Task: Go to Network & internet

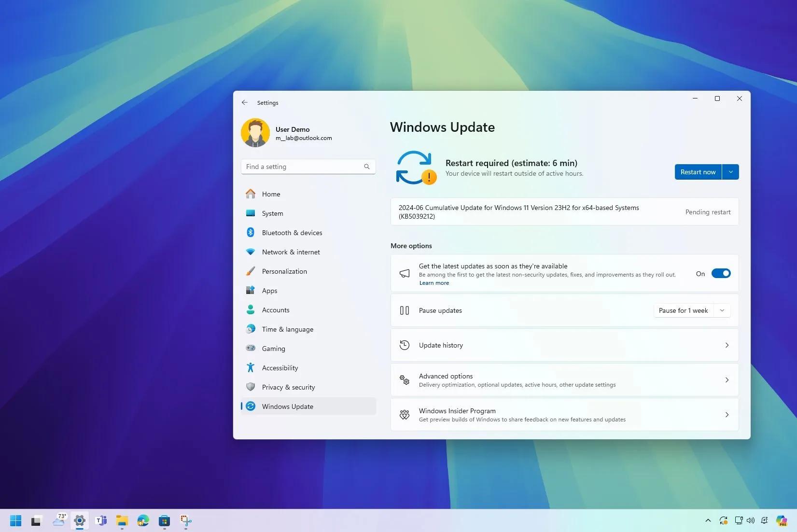Action: coord(308,252)
